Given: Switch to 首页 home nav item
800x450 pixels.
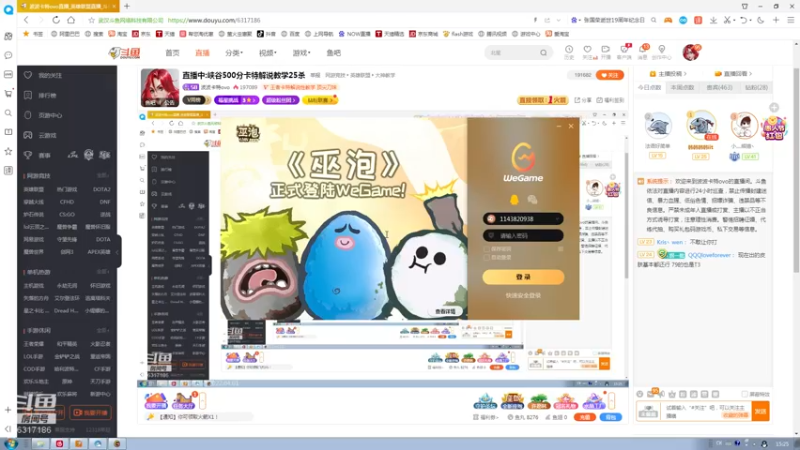Looking at the screenshot, I should pos(172,53).
